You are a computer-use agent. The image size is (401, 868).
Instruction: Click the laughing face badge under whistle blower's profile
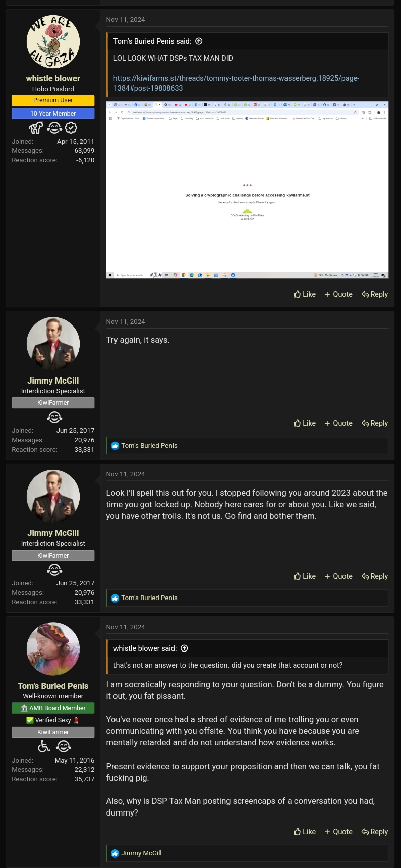[x=54, y=128]
